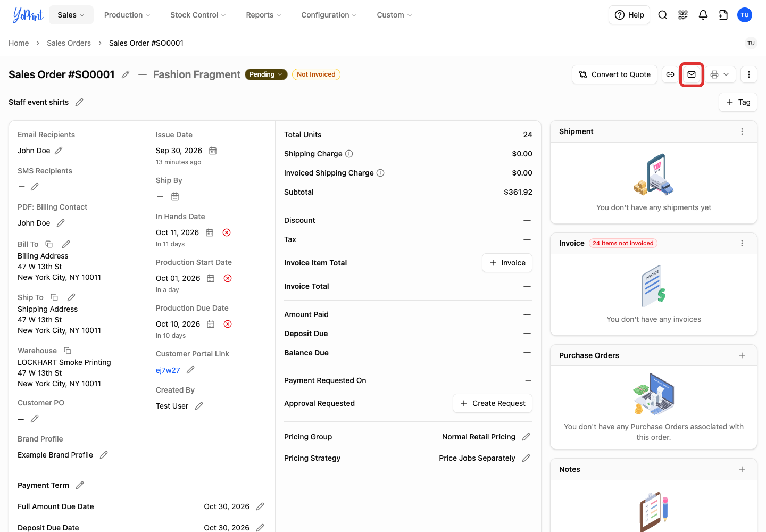
Task: Open the Production menu
Action: pyautogui.click(x=127, y=15)
